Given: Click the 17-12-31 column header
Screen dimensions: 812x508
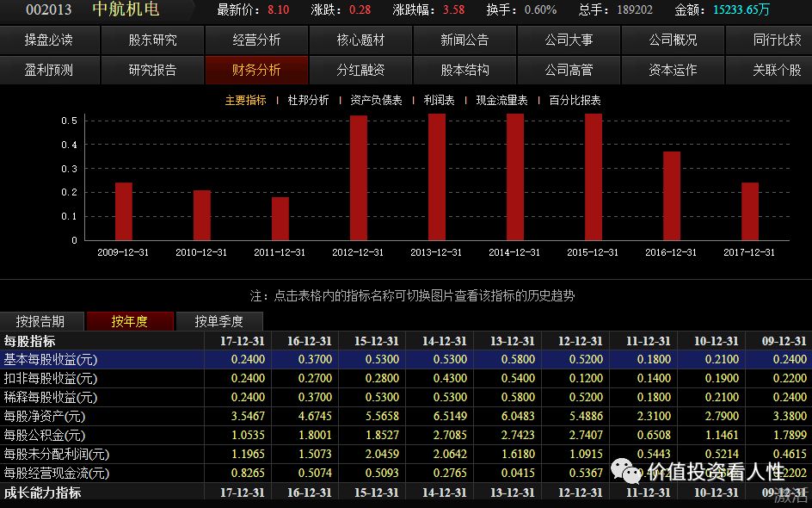Looking at the screenshot, I should pyautogui.click(x=243, y=341).
